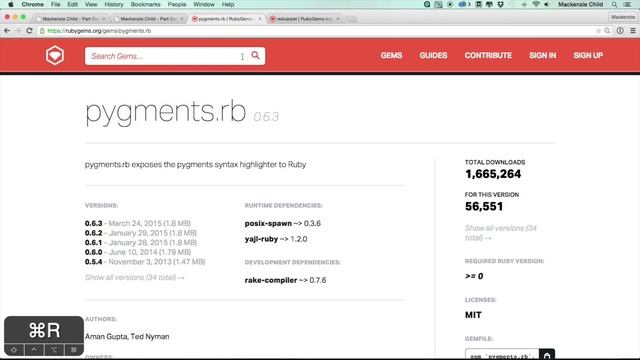Switch to the first Mackenzie Child tab
The width and height of the screenshot is (640, 360).
point(70,19)
